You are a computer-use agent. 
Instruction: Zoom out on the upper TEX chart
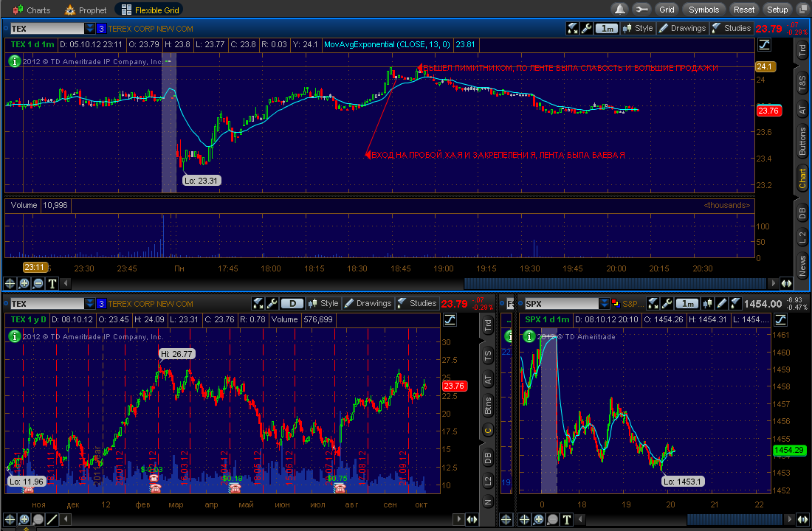[38, 283]
